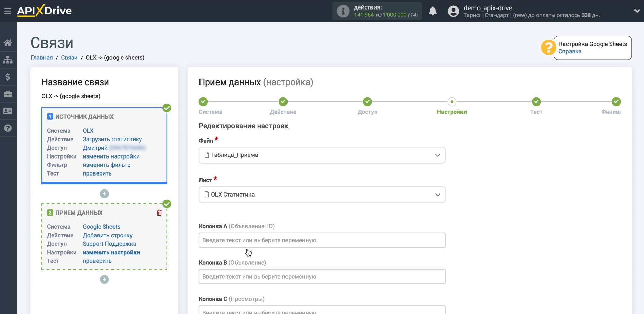The image size is (644, 314).
Task: Click the orange question mark help icon
Action: pos(548,48)
